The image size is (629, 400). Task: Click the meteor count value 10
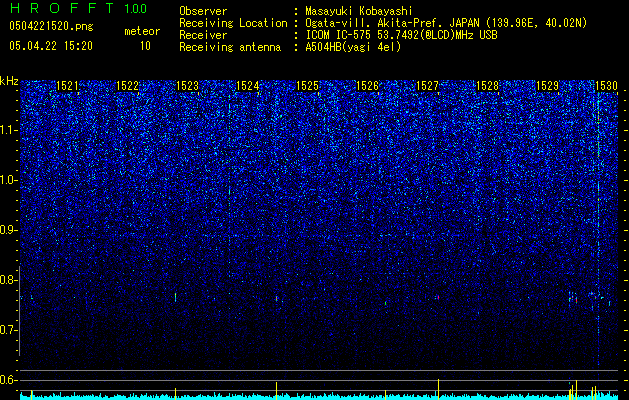pos(145,46)
